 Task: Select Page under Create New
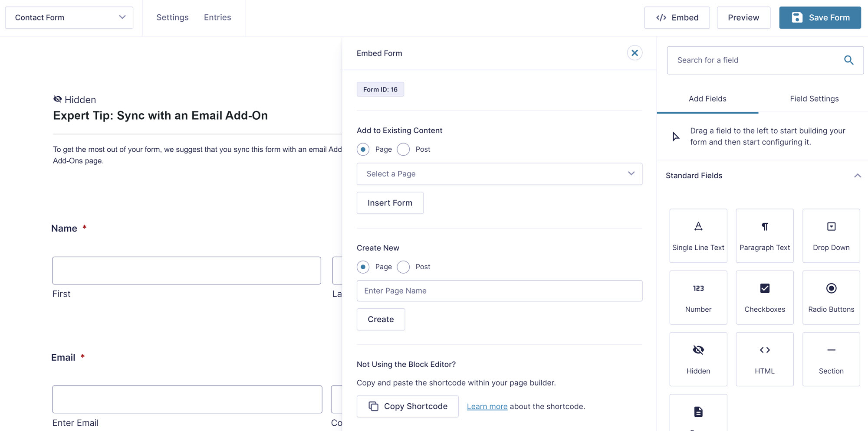[x=363, y=267]
